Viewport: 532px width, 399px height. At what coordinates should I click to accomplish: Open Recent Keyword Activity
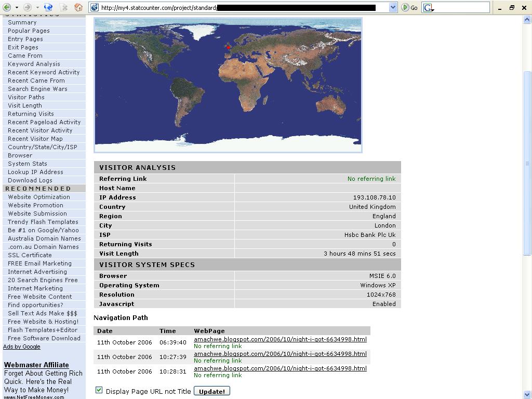[x=44, y=72]
